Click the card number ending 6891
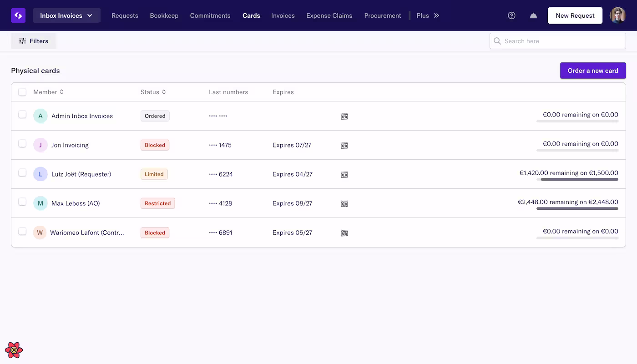 click(221, 233)
